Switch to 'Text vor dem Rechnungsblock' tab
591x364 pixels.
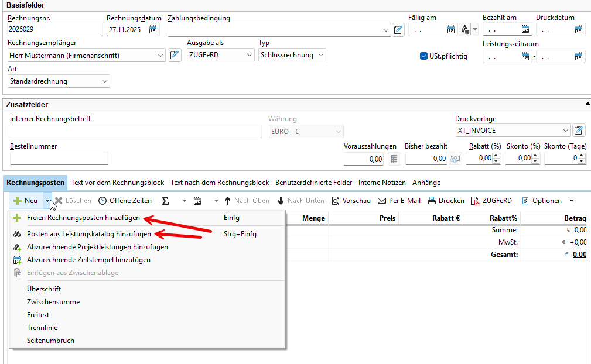(x=117, y=183)
